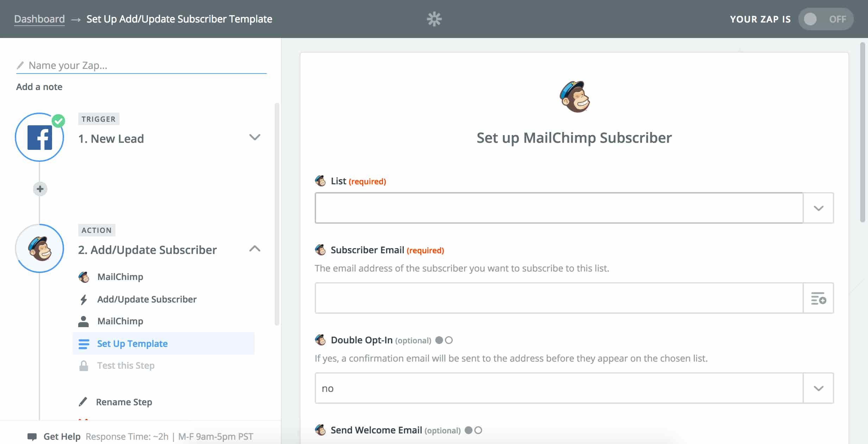The width and height of the screenshot is (868, 444).
Task: Click the Set Up Add/Update Subscriber Template breadcrumb
Action: 179,19
